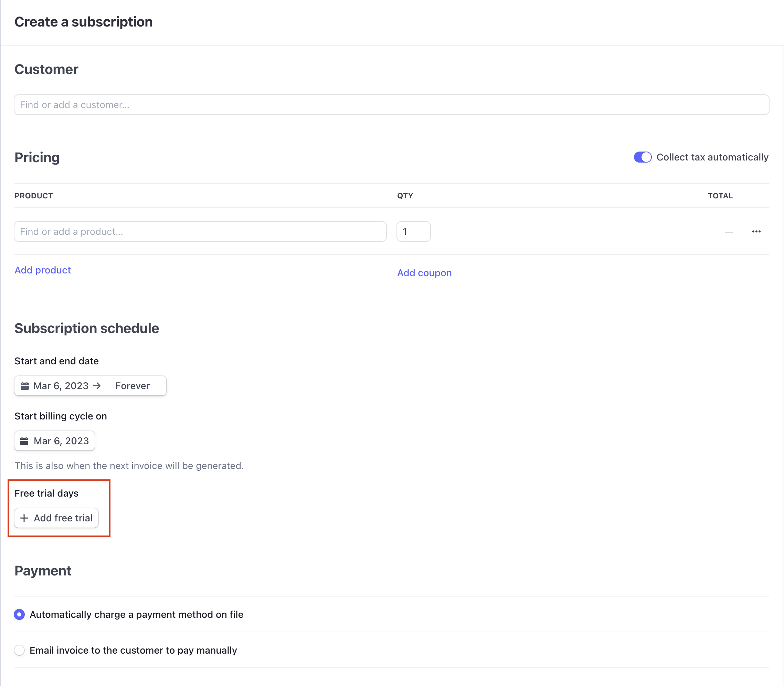Open the Mar 6, 2023 start date picker
This screenshot has width=784, height=686.
(61, 386)
